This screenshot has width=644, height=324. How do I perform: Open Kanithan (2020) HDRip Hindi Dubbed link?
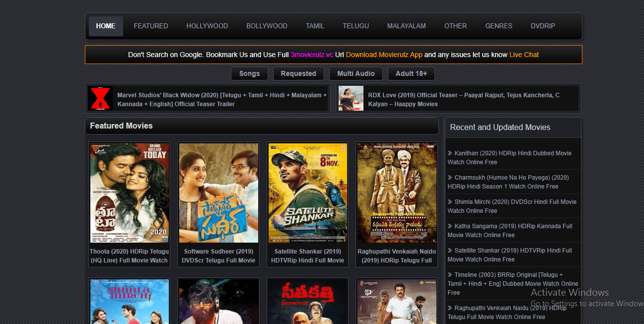point(509,158)
